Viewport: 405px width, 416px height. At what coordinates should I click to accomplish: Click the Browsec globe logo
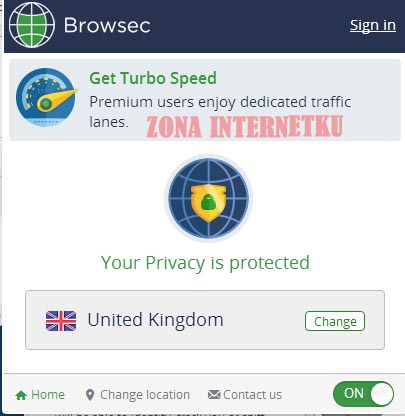tap(32, 24)
